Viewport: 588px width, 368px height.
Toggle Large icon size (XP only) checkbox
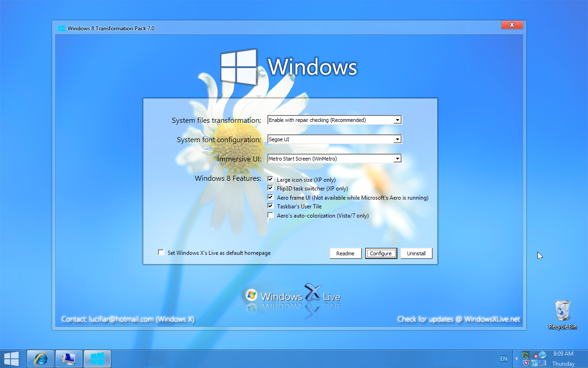pos(271,179)
